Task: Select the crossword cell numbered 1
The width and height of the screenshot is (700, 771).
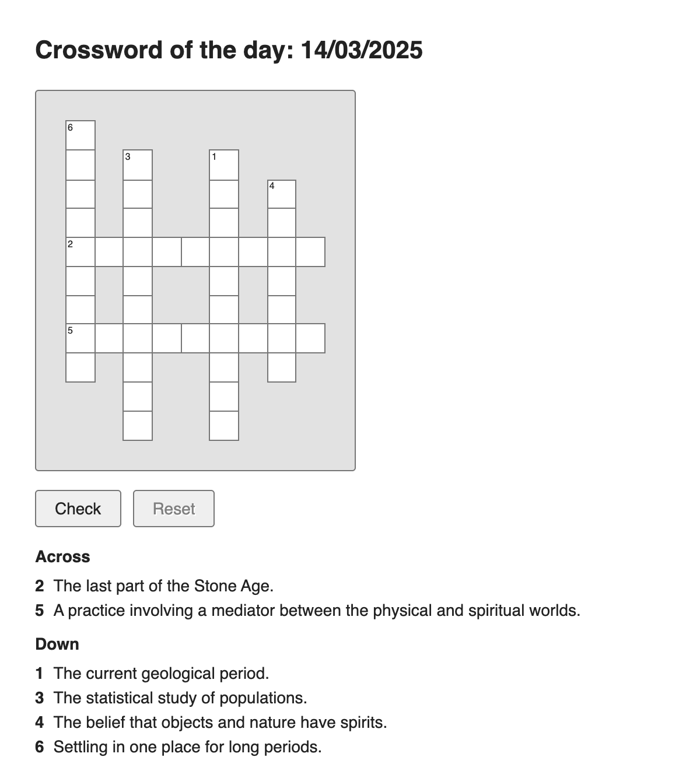Action: (224, 164)
